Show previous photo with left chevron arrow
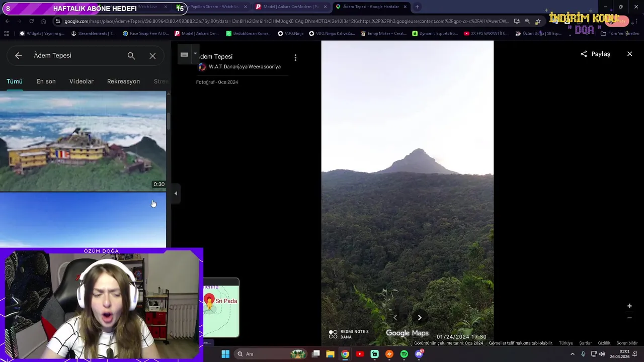This screenshot has height=362, width=644. tap(395, 317)
